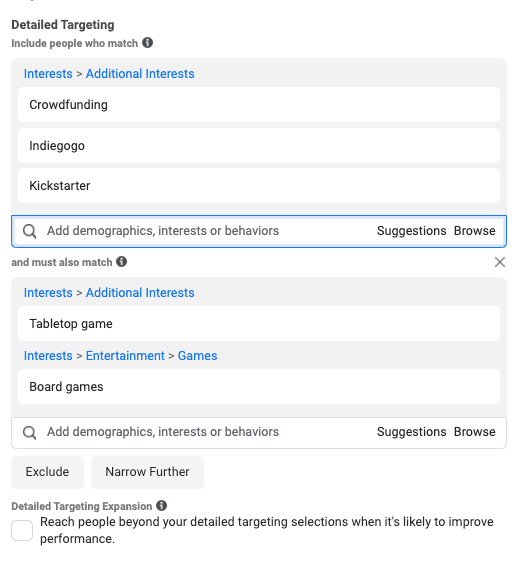Remove the must also match section with X
The width and height of the screenshot is (519, 562).
pos(500,262)
